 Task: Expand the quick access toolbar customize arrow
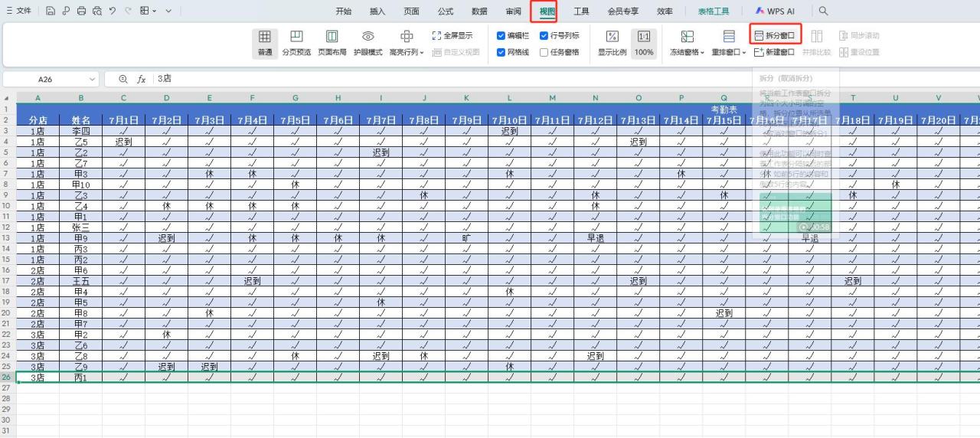point(168,11)
